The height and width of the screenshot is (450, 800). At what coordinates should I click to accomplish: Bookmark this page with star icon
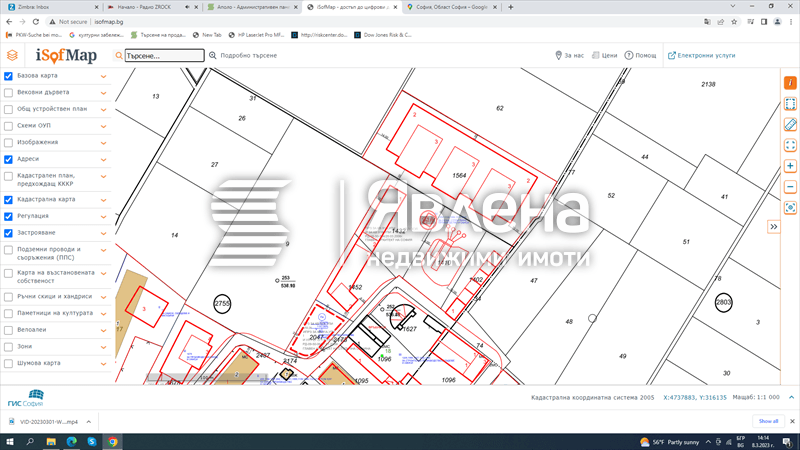[734, 22]
